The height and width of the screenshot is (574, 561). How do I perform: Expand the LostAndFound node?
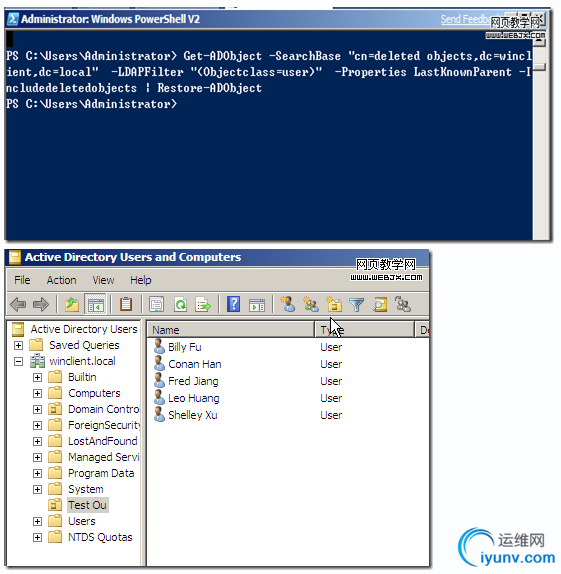coord(37,441)
